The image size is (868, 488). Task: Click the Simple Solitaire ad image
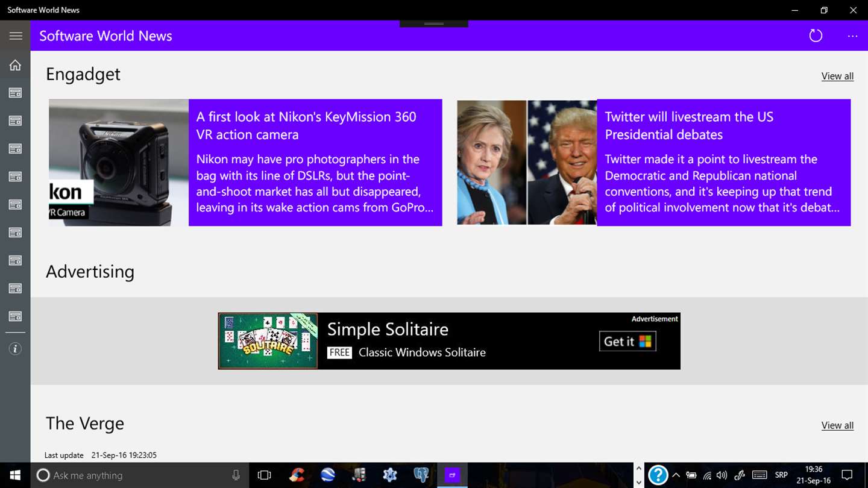click(268, 341)
